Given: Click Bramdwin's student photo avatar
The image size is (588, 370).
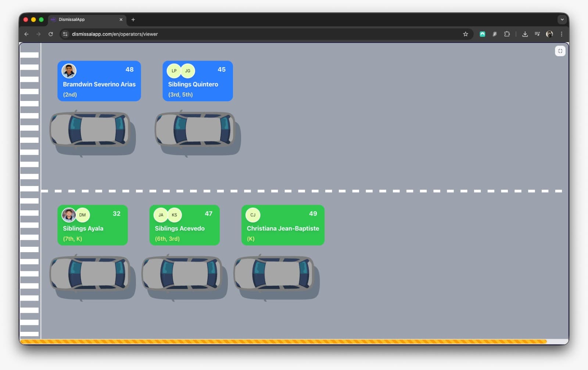Looking at the screenshot, I should click(69, 71).
